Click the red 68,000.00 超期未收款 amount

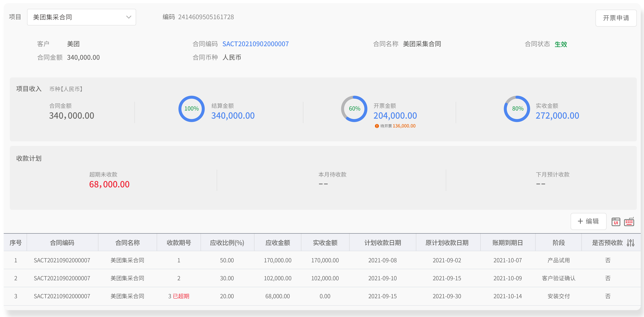(109, 185)
